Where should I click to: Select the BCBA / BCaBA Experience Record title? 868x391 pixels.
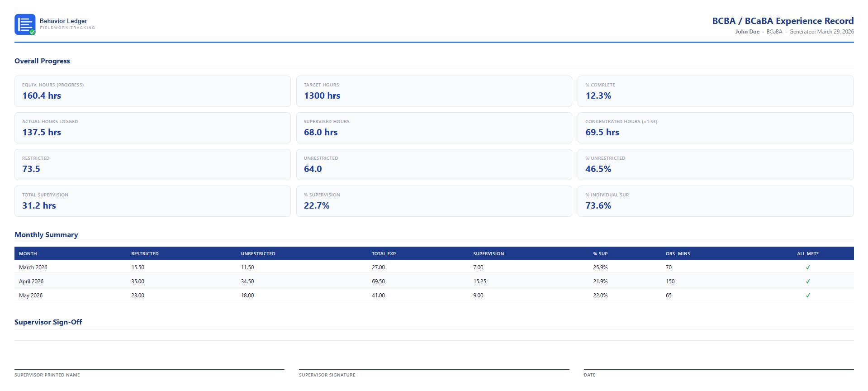(783, 21)
